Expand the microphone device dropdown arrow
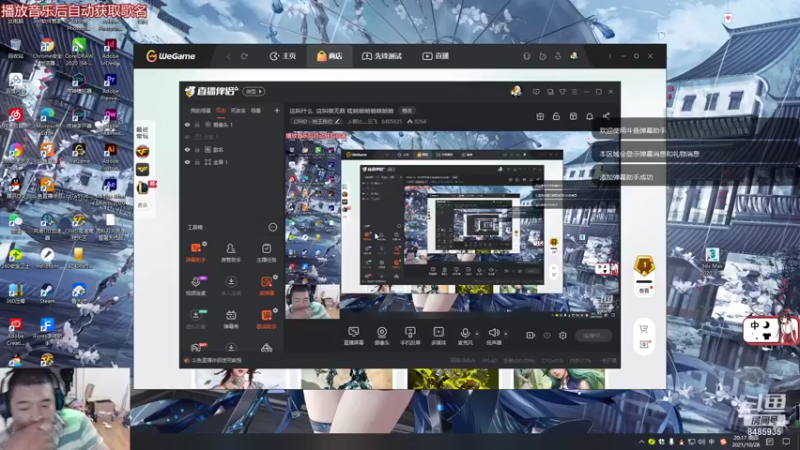 477,334
